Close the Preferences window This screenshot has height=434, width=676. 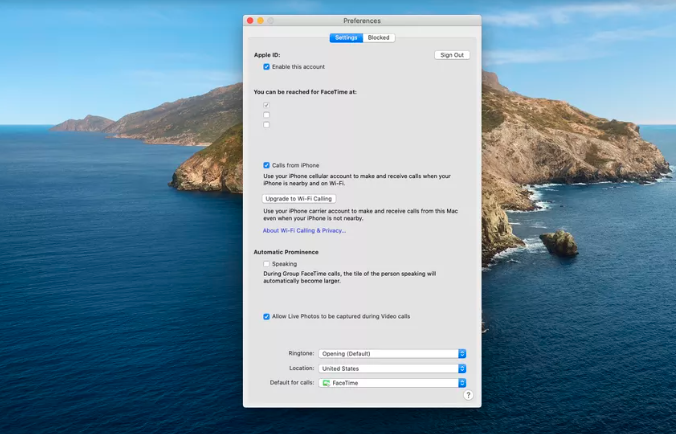(x=250, y=21)
